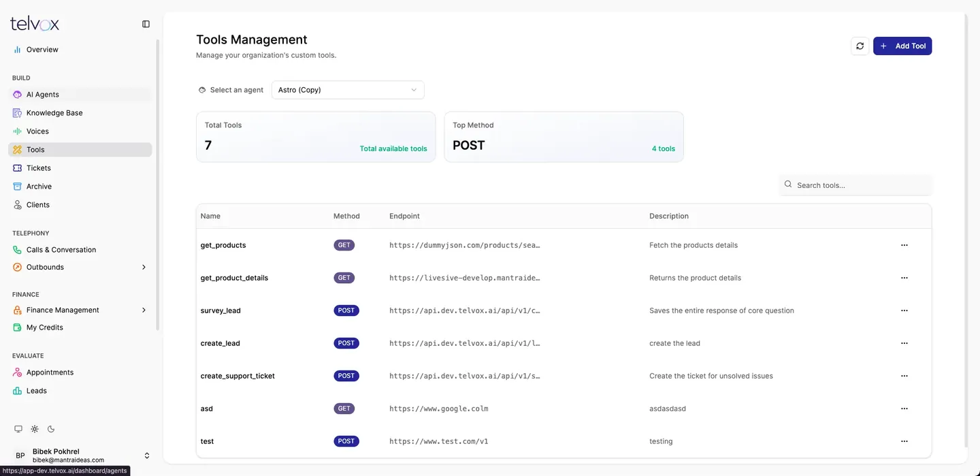Click the magnifier icon in search box

click(x=788, y=185)
